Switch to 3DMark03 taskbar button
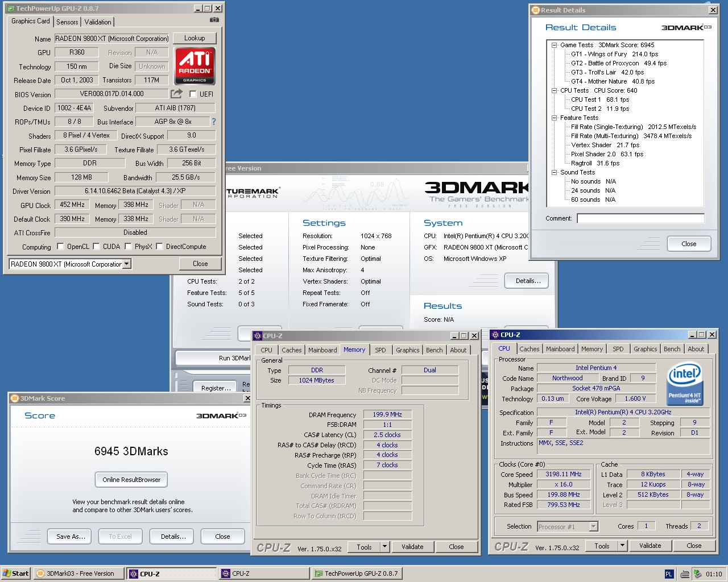 (78, 573)
